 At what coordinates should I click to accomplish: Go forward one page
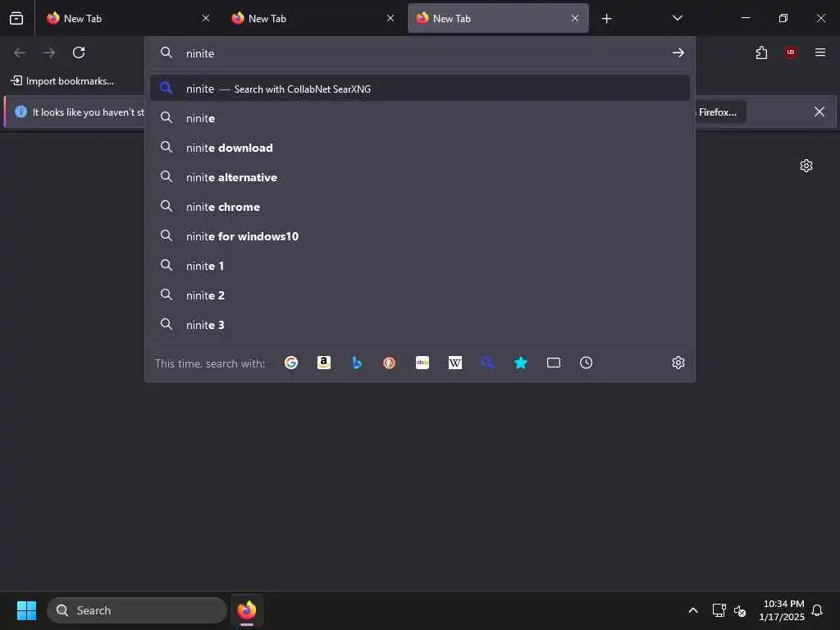point(49,52)
